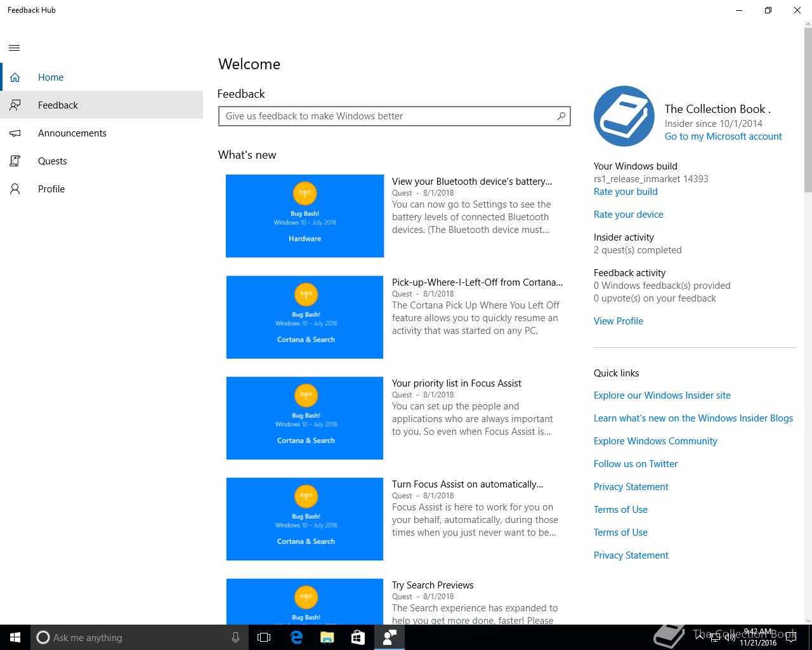Click the View Profile link
Viewport: 812px width, 650px height.
pos(619,321)
